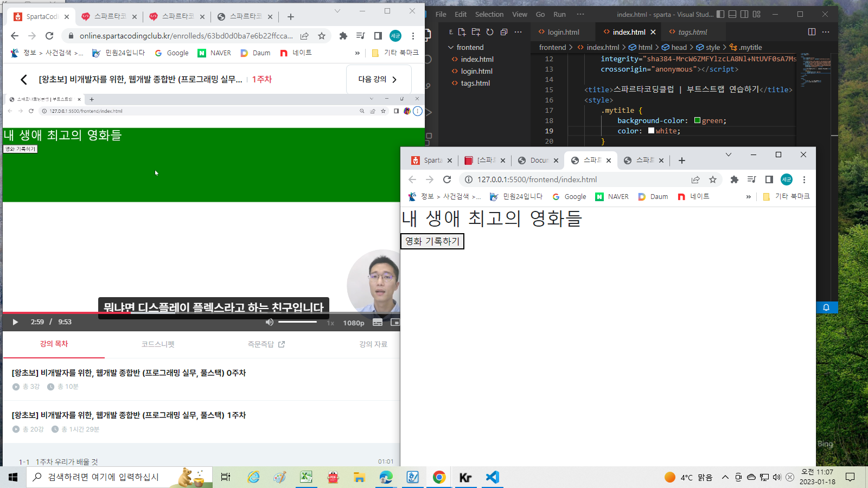
Task: Open the Run menu in VS Code
Action: [x=559, y=15]
